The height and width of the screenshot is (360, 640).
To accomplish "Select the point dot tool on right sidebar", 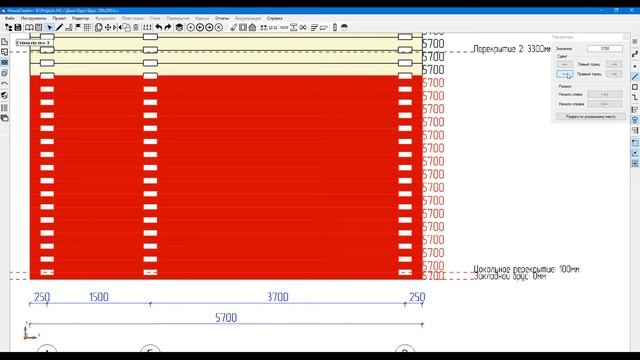I will (x=635, y=66).
